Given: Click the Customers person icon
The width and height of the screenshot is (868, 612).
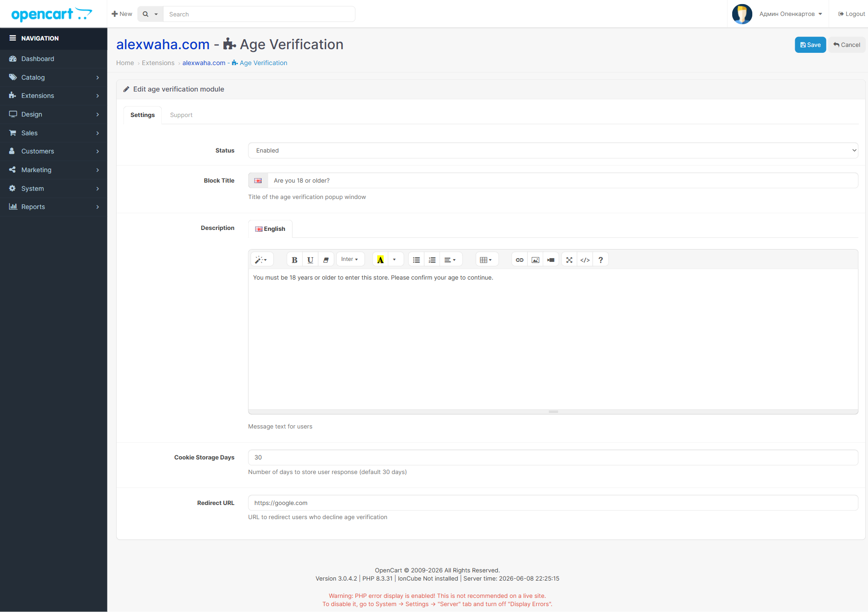Looking at the screenshot, I should (12, 151).
